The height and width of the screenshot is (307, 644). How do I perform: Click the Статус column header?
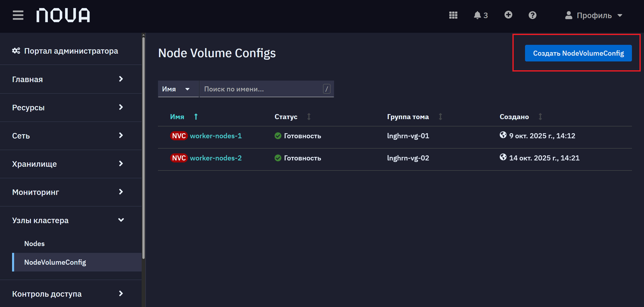click(286, 117)
